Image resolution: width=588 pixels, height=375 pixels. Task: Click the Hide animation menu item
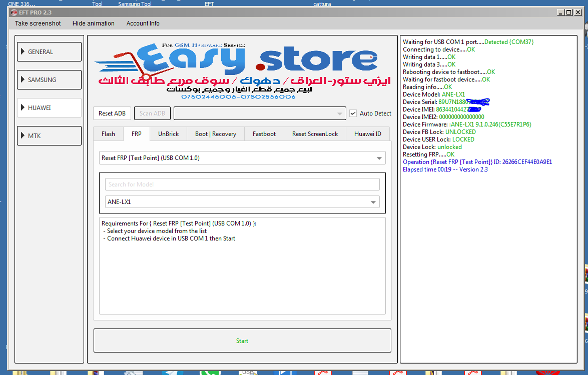pos(94,23)
